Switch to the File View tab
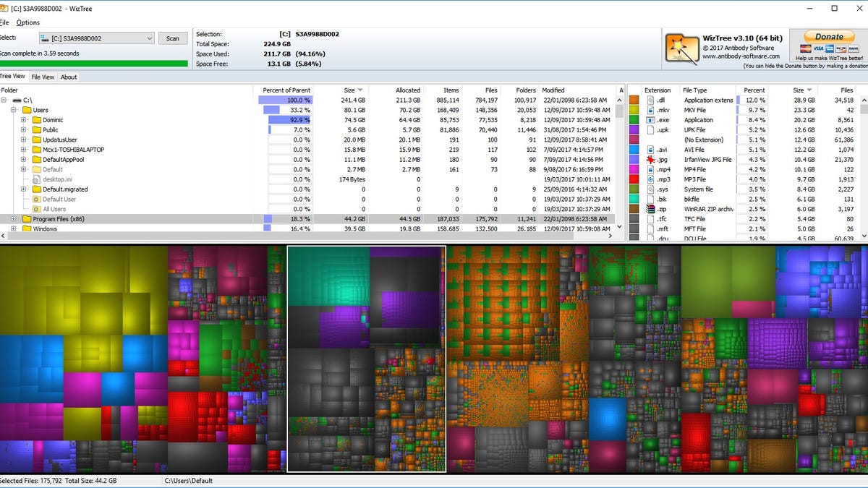The height and width of the screenshot is (488, 868). coord(43,77)
